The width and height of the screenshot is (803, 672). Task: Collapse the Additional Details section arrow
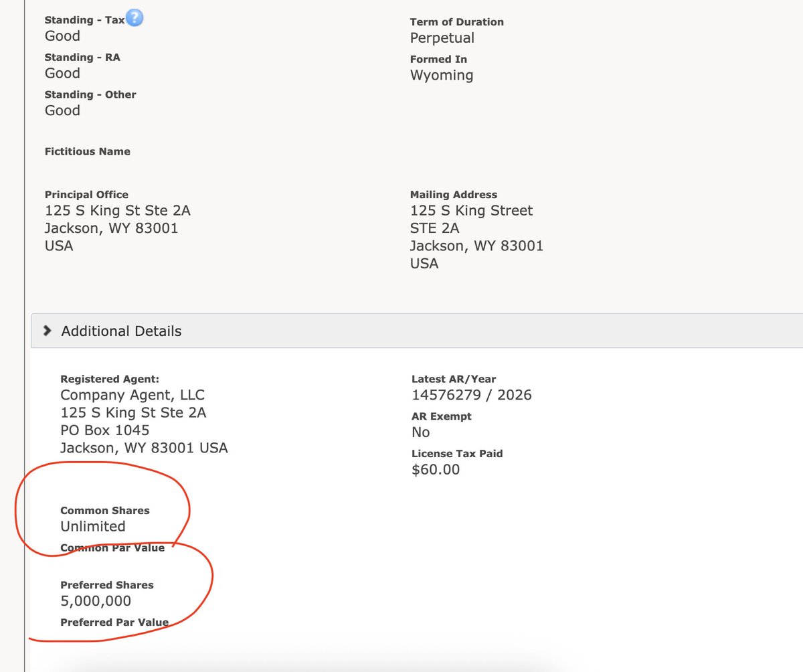pos(48,331)
